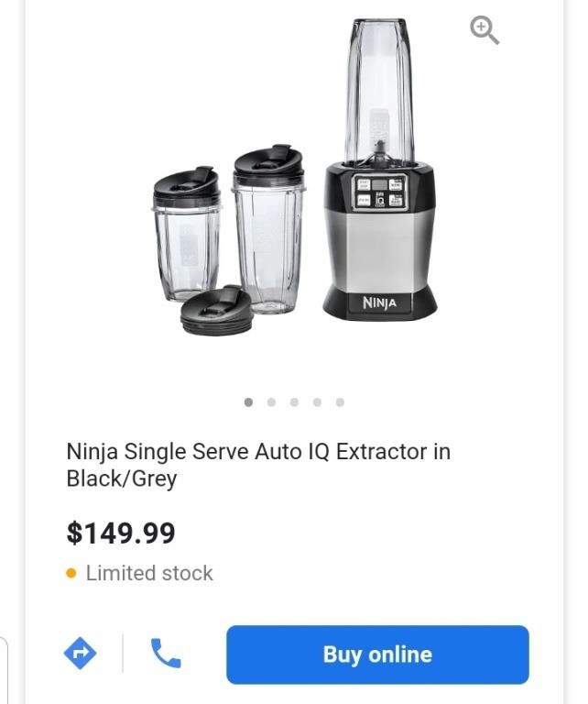588x704 pixels.
Task: Click the $149.99 price
Action: [x=121, y=533]
